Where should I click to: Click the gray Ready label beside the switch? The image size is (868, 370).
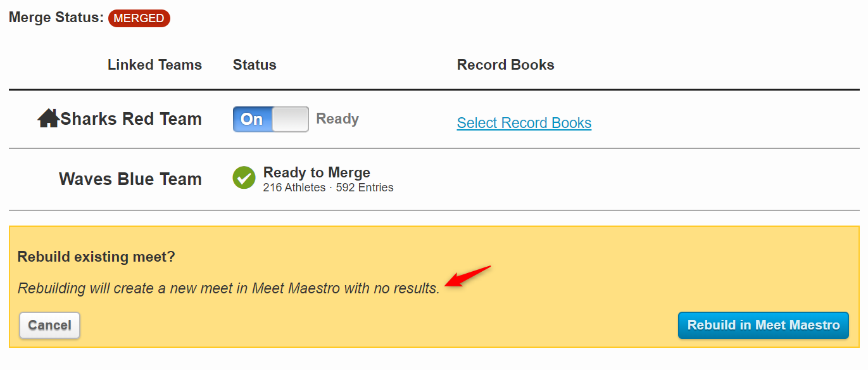(337, 119)
